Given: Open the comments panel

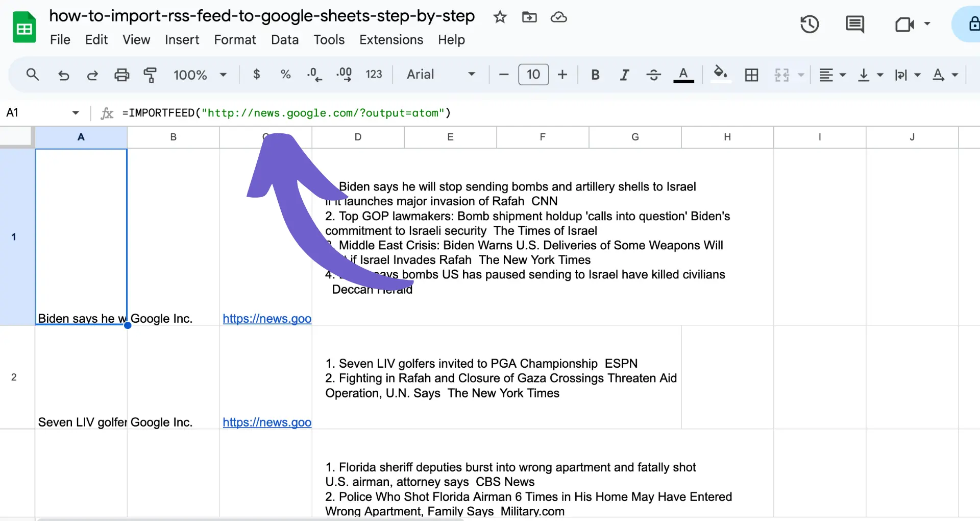Looking at the screenshot, I should [x=854, y=24].
